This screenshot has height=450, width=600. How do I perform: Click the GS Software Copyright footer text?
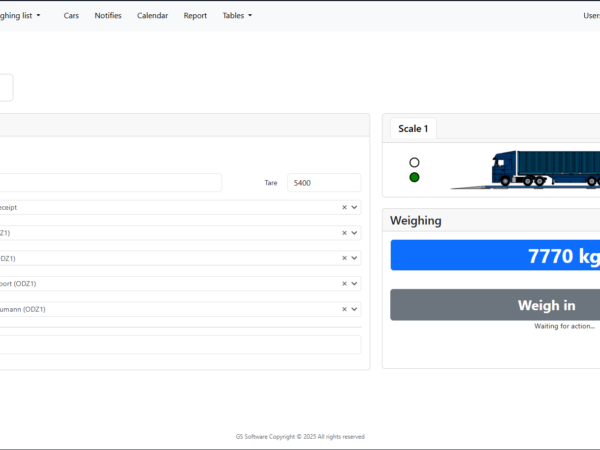coord(300,437)
